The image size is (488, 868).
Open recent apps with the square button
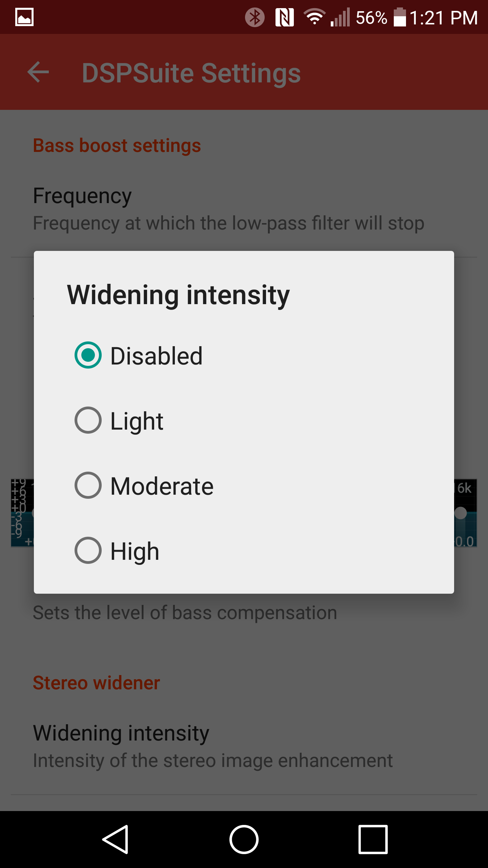click(373, 840)
